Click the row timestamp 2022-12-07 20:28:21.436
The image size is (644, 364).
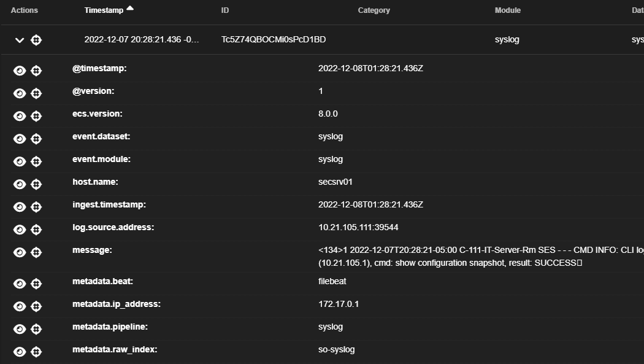(141, 39)
